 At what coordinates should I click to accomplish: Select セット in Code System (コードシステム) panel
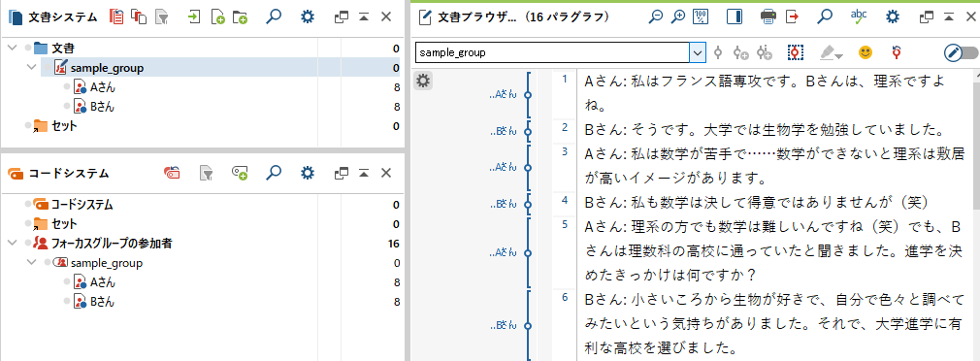[64, 223]
